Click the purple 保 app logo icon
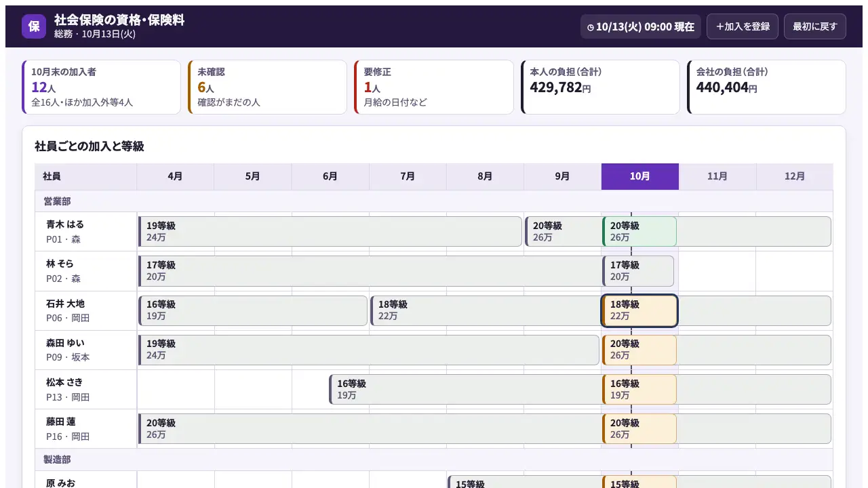The image size is (868, 488). [34, 26]
